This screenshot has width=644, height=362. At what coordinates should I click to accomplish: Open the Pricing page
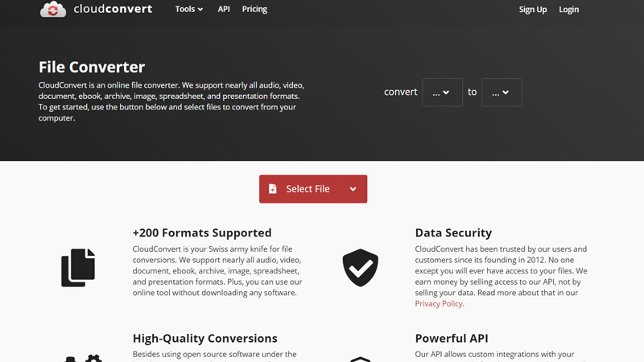coord(254,9)
